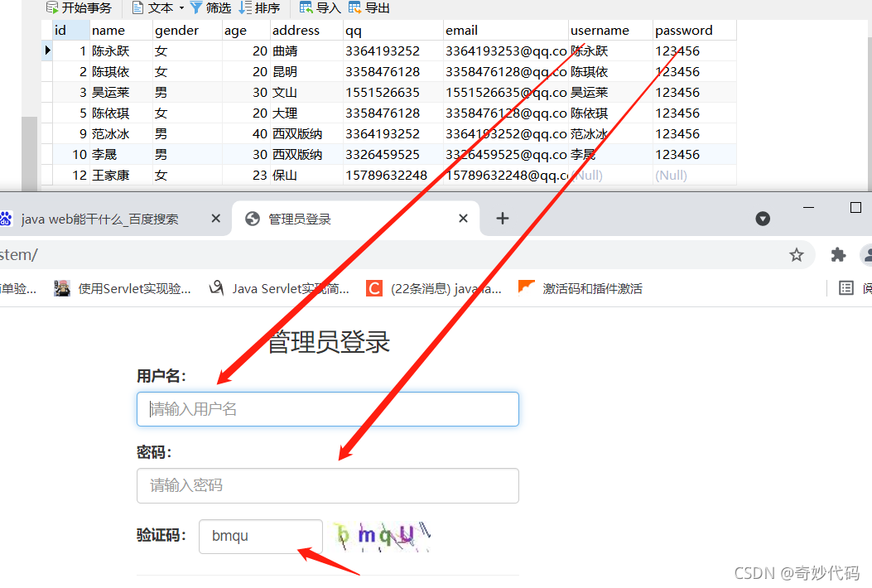Select address cell 昆明
Image resolution: width=872 pixels, height=588 pixels.
(306, 72)
